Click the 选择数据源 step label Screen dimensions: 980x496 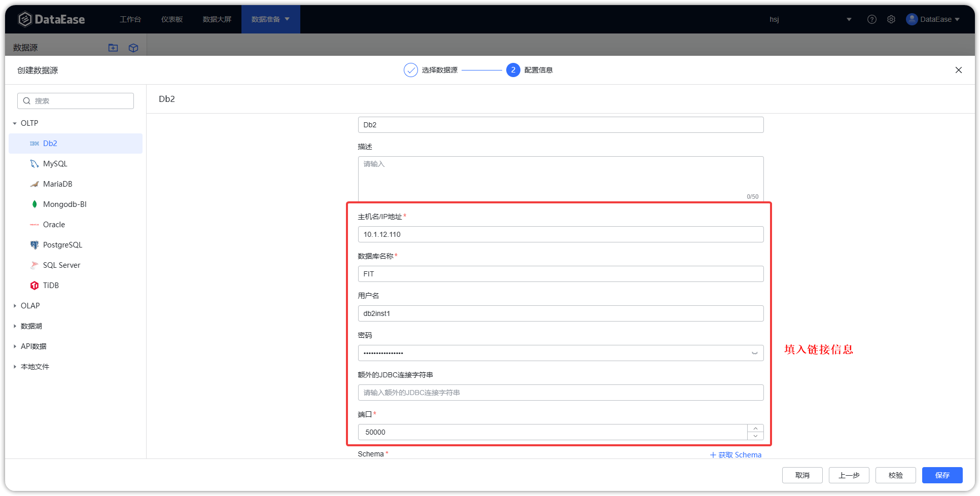(x=440, y=70)
